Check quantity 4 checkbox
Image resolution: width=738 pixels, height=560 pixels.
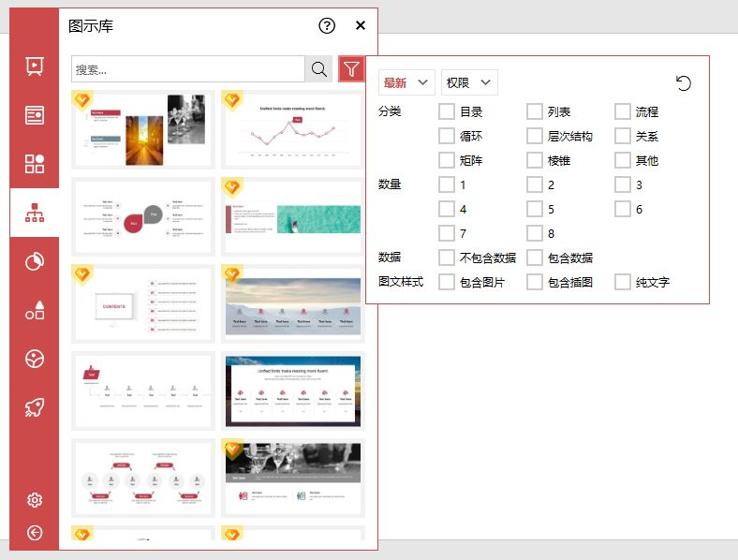point(446,209)
